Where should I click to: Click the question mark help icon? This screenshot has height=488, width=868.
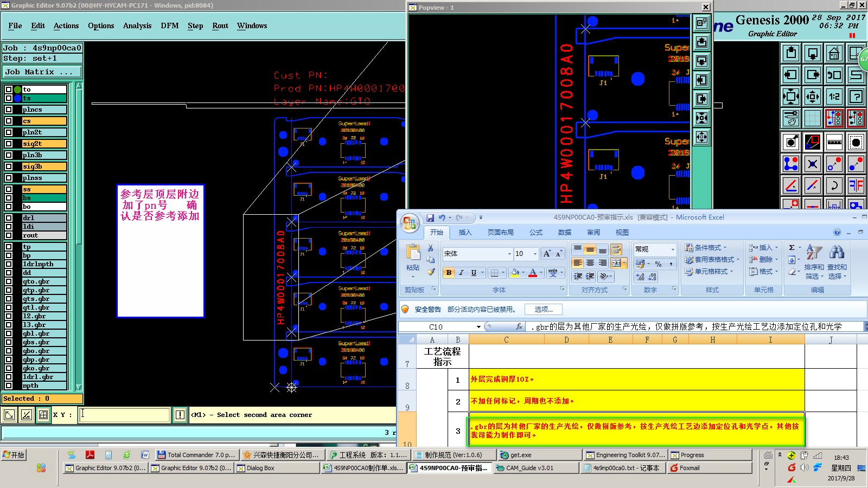click(x=856, y=97)
